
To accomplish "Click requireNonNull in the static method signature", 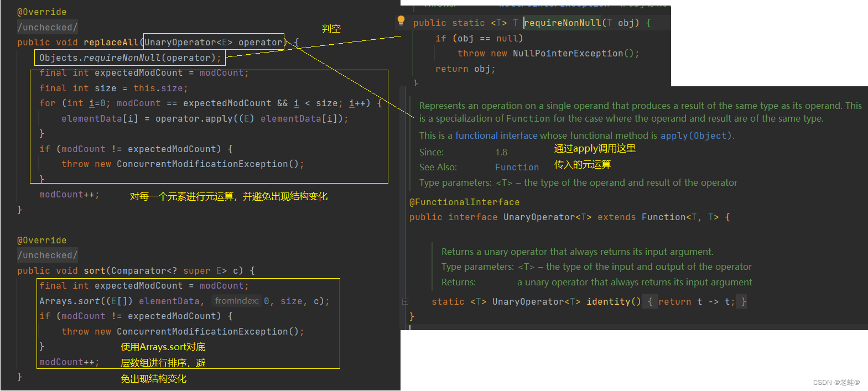I will (x=563, y=23).
